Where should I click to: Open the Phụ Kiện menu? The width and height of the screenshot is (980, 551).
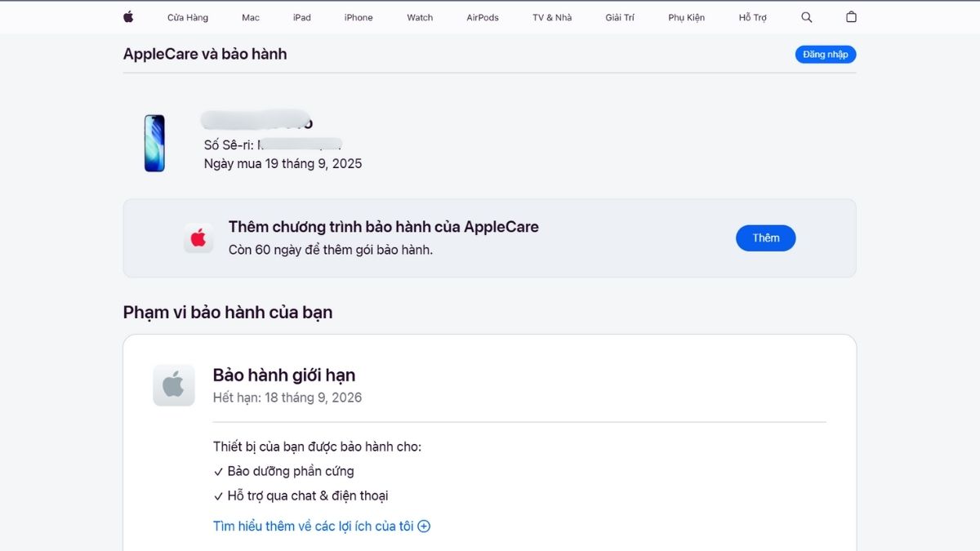tap(686, 17)
